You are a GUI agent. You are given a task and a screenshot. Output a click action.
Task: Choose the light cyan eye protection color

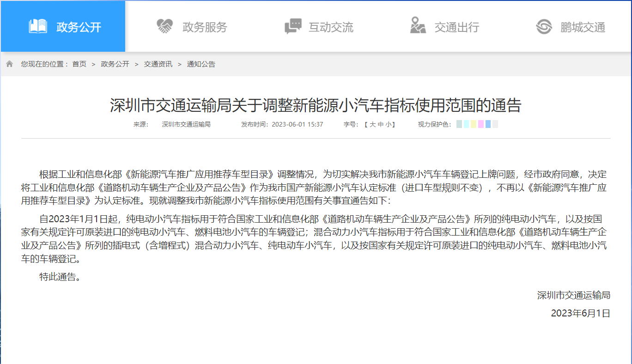466,124
